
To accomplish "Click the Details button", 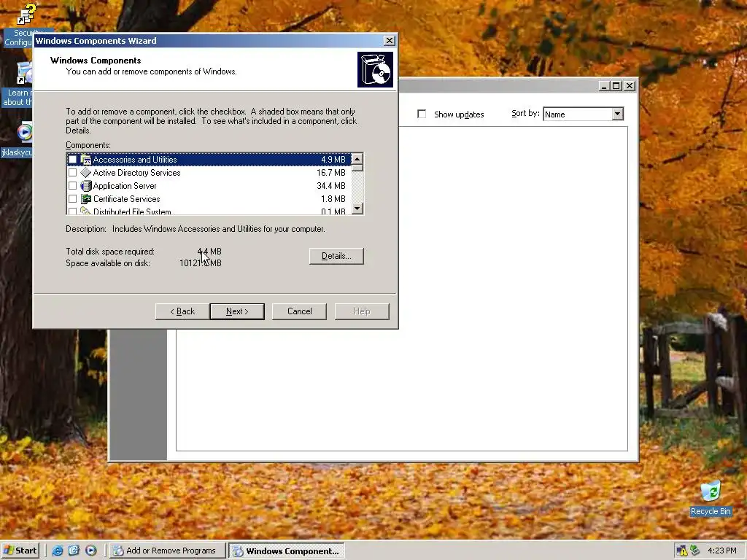I will (x=336, y=256).
